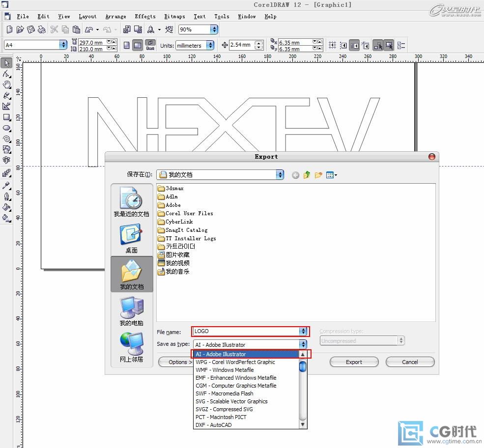Toggle Dynamic Guides
The width and height of the screenshot is (484, 448).
[366, 45]
